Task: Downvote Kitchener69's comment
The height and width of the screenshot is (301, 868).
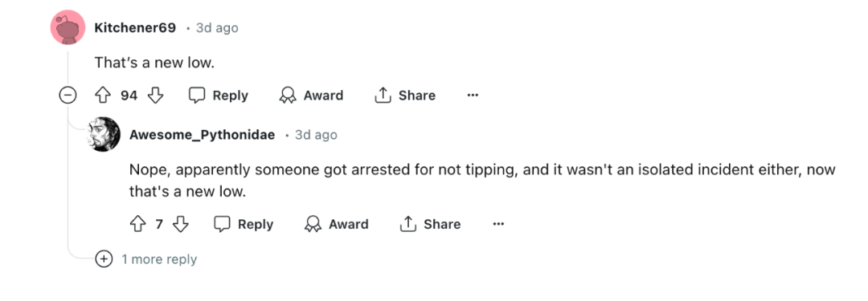Action: (x=156, y=96)
